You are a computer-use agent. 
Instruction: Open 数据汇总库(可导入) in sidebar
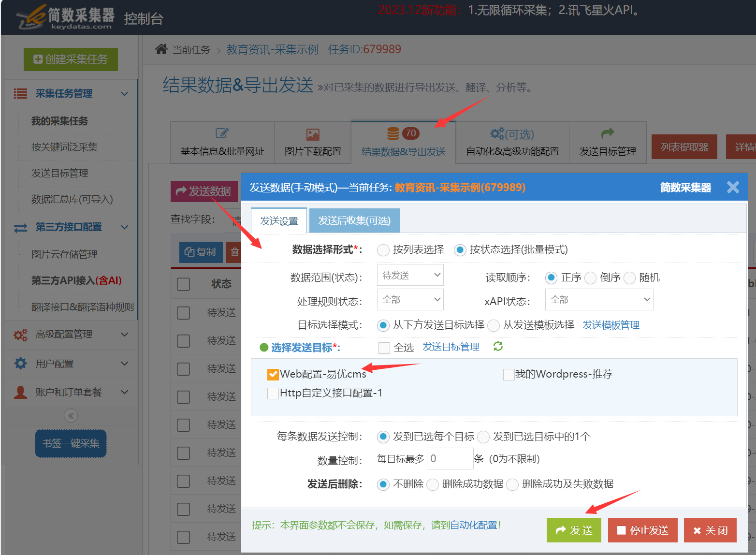tap(72, 199)
